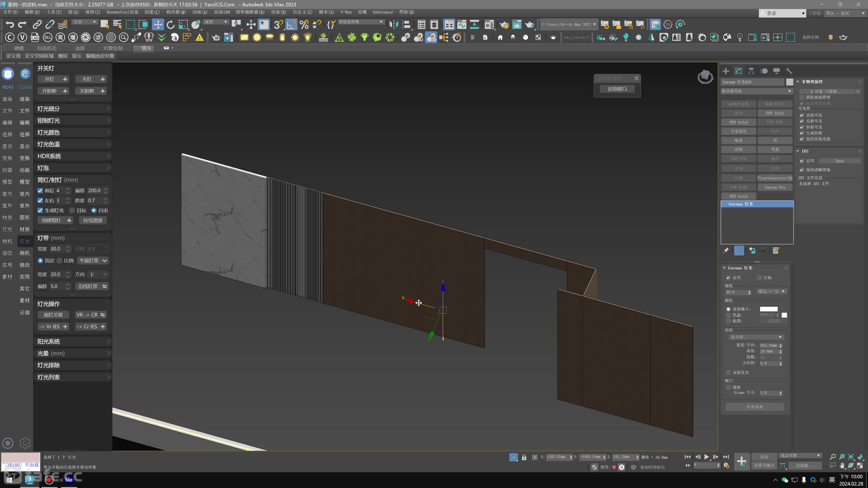Open the Utilities wrench icon
The image size is (868, 488).
[x=789, y=71]
